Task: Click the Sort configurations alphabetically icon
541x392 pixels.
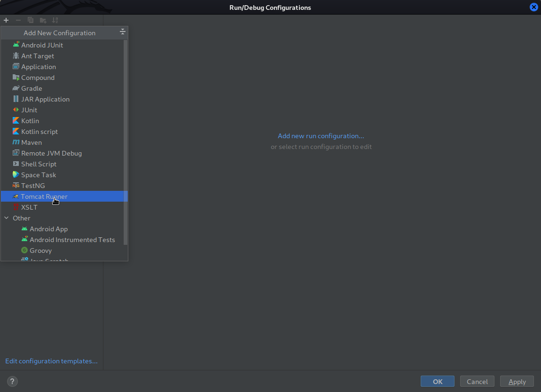Action: click(55, 20)
